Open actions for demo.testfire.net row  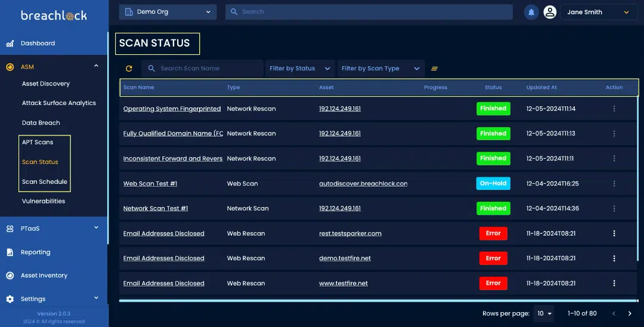point(614,258)
